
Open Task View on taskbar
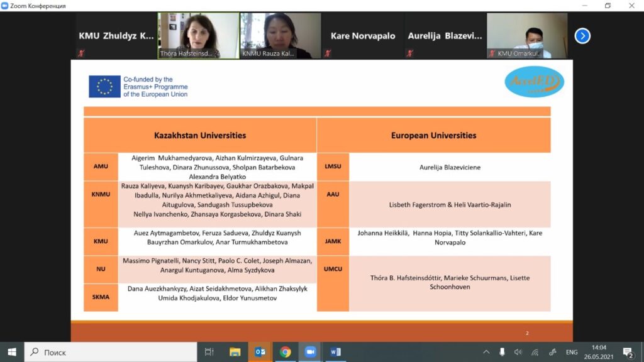pyautogui.click(x=209, y=352)
